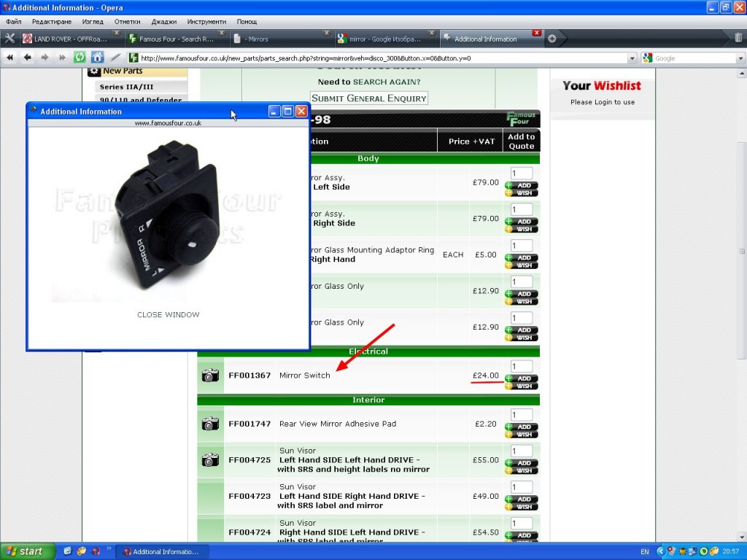Click Opera back navigation arrow

28,58
